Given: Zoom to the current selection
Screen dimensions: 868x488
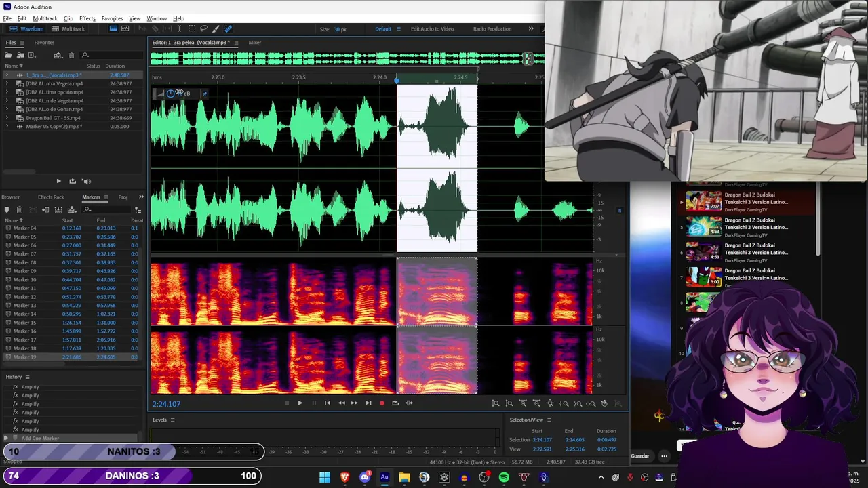Looking at the screenshot, I should point(591,403).
